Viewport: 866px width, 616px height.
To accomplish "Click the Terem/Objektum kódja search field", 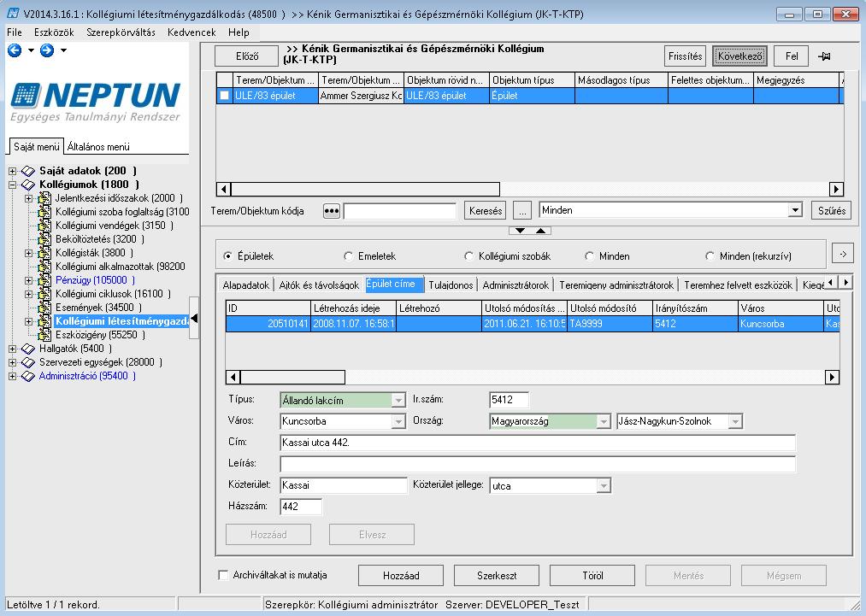I will (400, 211).
